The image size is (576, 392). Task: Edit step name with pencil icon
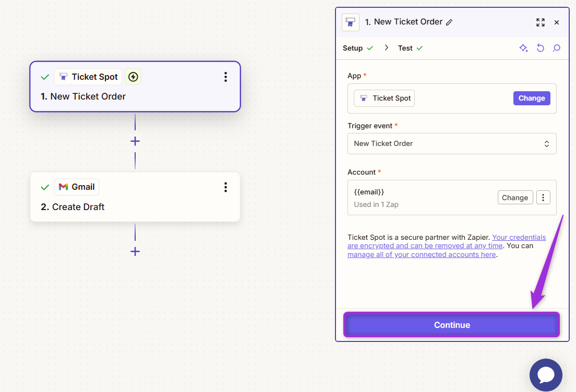pos(449,22)
